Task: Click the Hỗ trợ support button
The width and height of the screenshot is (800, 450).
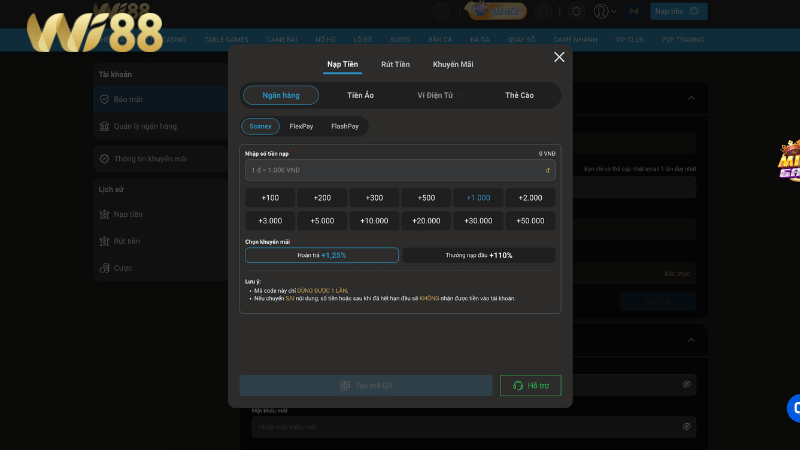Action: [531, 385]
